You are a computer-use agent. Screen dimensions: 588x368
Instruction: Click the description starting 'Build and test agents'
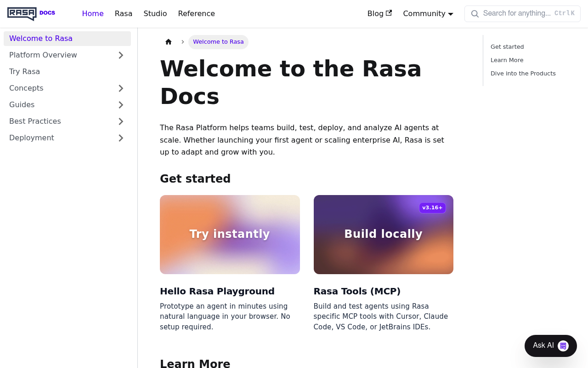point(381,316)
